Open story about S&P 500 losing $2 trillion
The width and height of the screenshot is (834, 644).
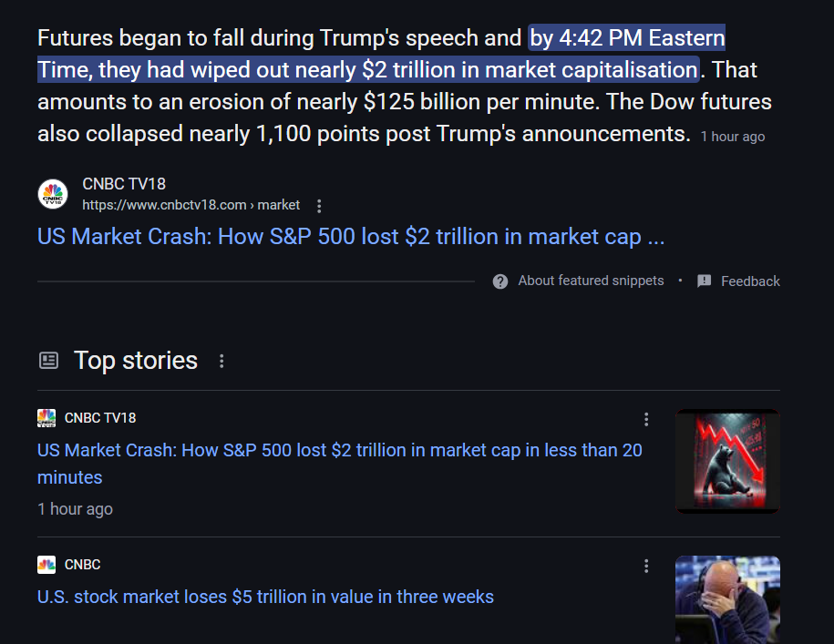(x=339, y=464)
